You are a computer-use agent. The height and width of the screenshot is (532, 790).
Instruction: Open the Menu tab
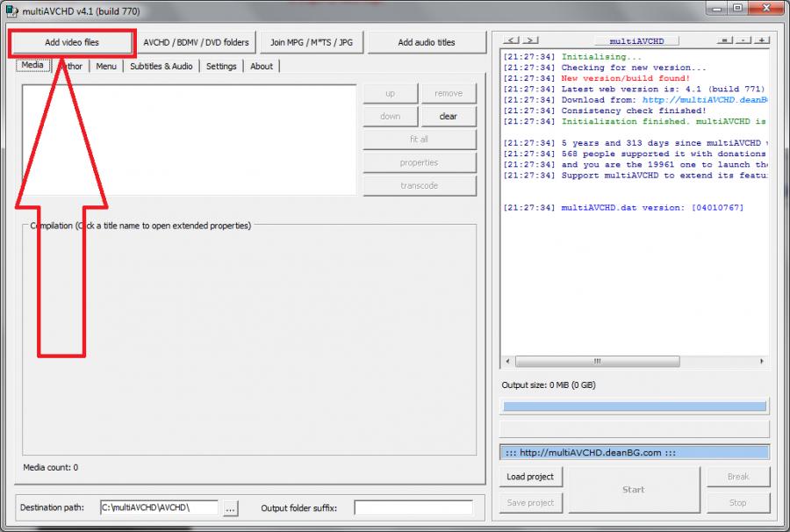pos(106,66)
